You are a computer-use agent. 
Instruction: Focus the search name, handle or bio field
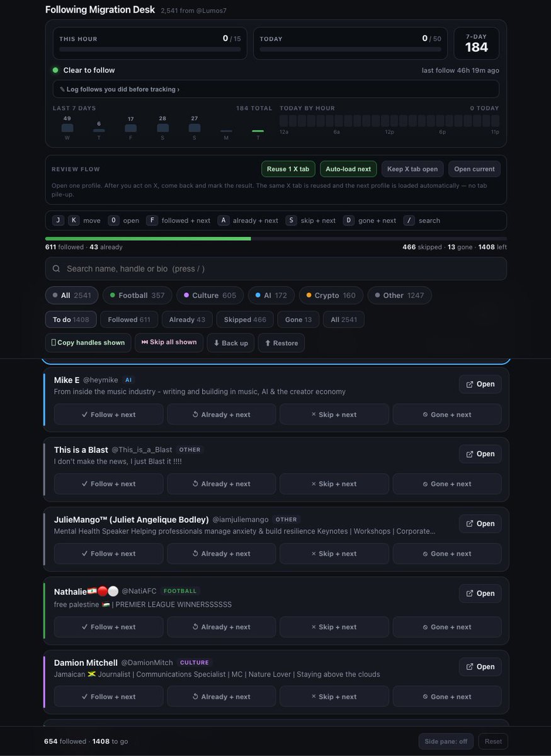[276, 268]
